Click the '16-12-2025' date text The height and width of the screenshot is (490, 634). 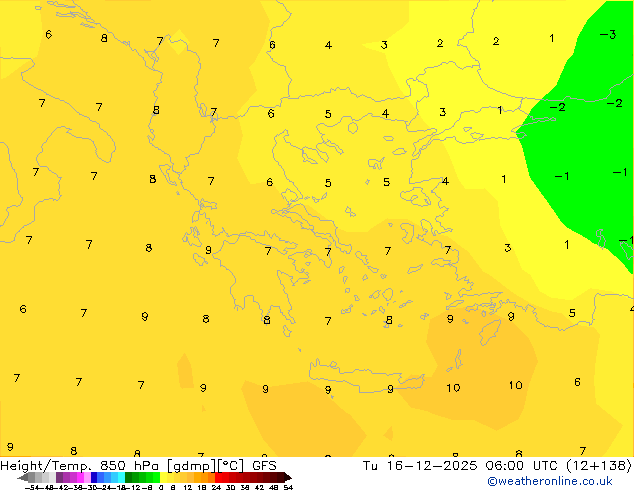click(x=431, y=466)
